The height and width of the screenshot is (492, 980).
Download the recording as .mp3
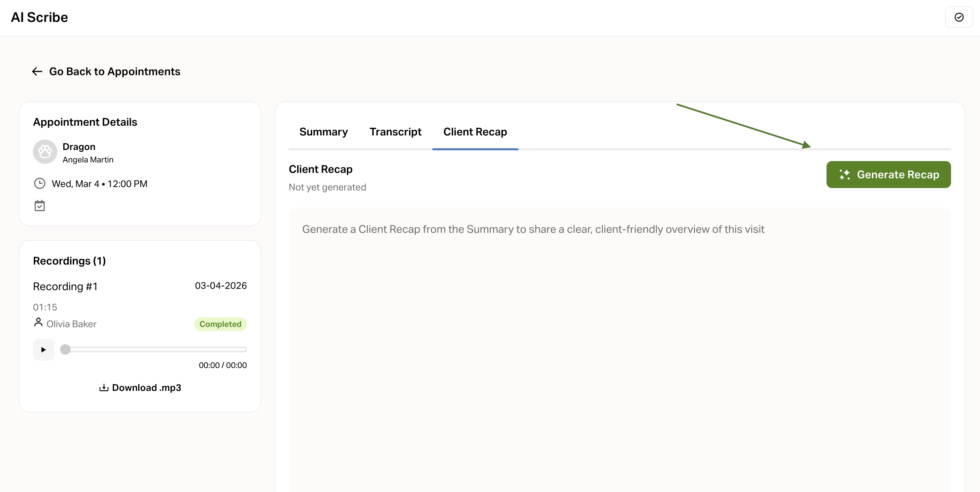[x=146, y=388]
